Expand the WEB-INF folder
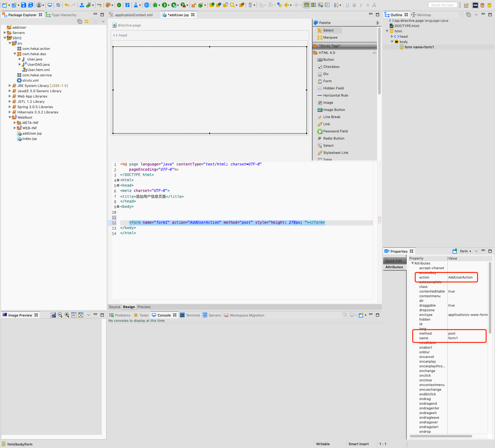 pyautogui.click(x=15, y=128)
